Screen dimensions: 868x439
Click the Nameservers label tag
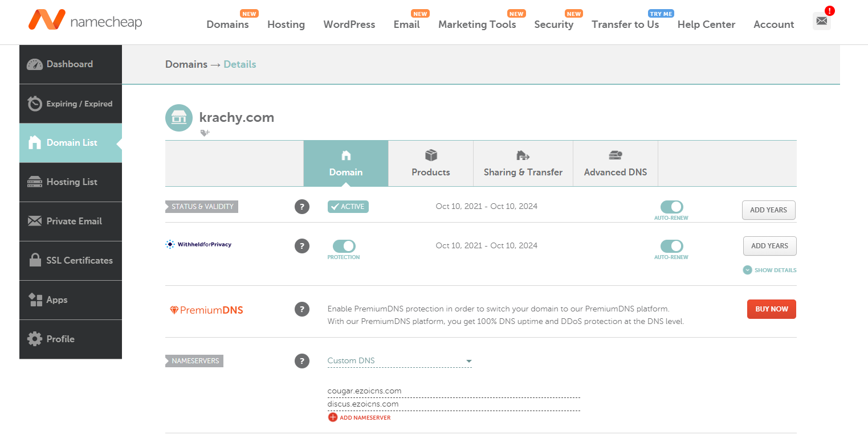point(194,361)
